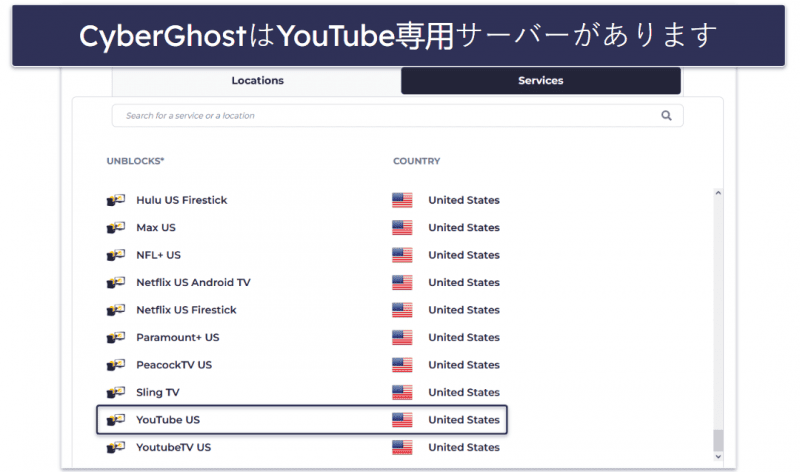Click the US flag in PeacockTV US row

point(402,365)
